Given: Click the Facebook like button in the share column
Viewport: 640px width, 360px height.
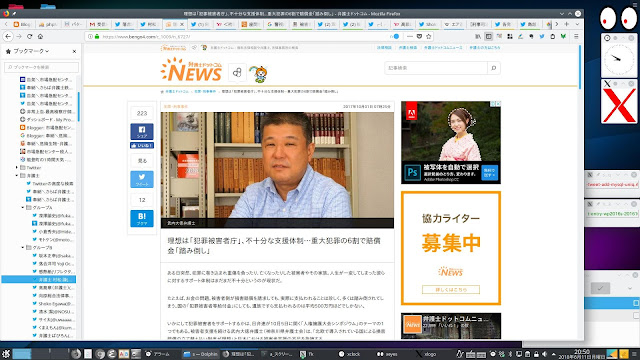Looking at the screenshot, I should coord(142,145).
